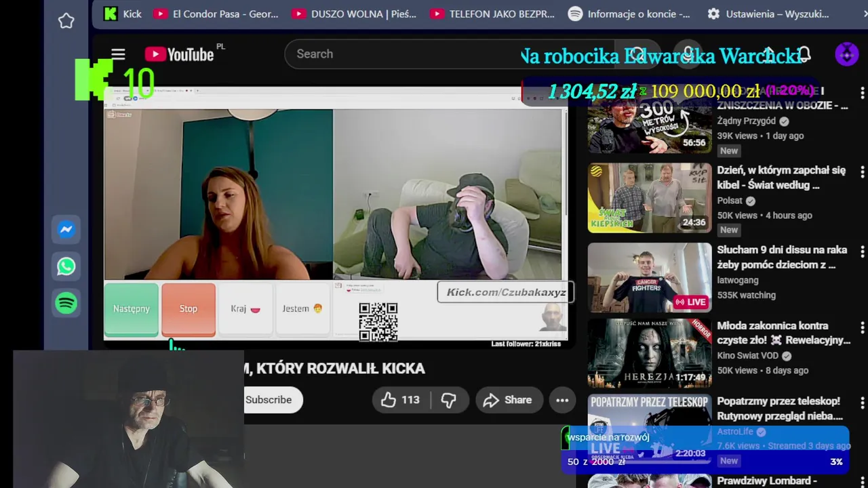Open options for Słucham 9 dni dissu video
This screenshot has width=868, height=488.
tap(862, 251)
